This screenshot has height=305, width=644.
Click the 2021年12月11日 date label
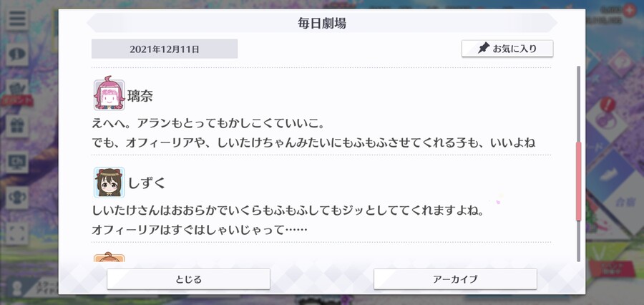[x=165, y=49]
